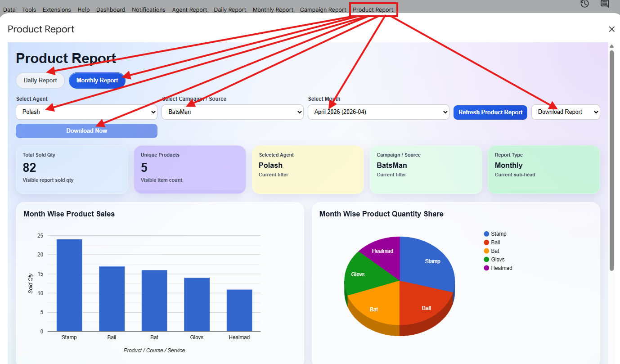The image size is (620, 364).
Task: Click the dialog vertical scrollbar
Action: (x=611, y=160)
